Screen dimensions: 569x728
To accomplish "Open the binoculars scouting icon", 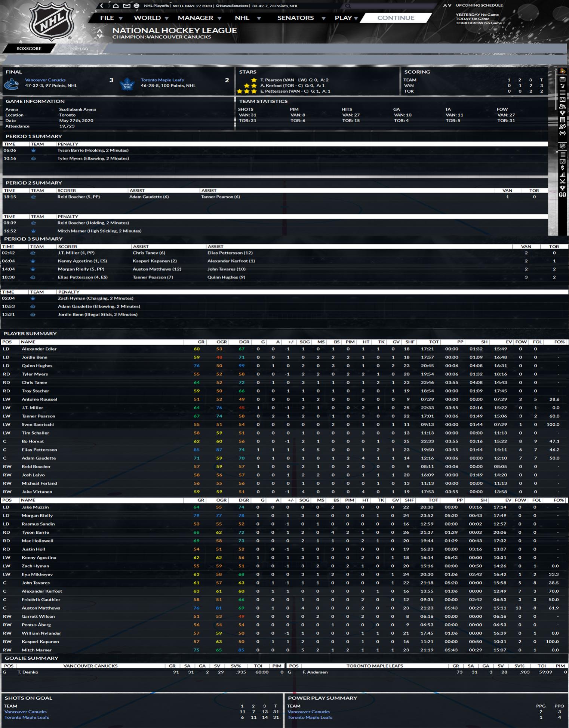I will (562, 195).
